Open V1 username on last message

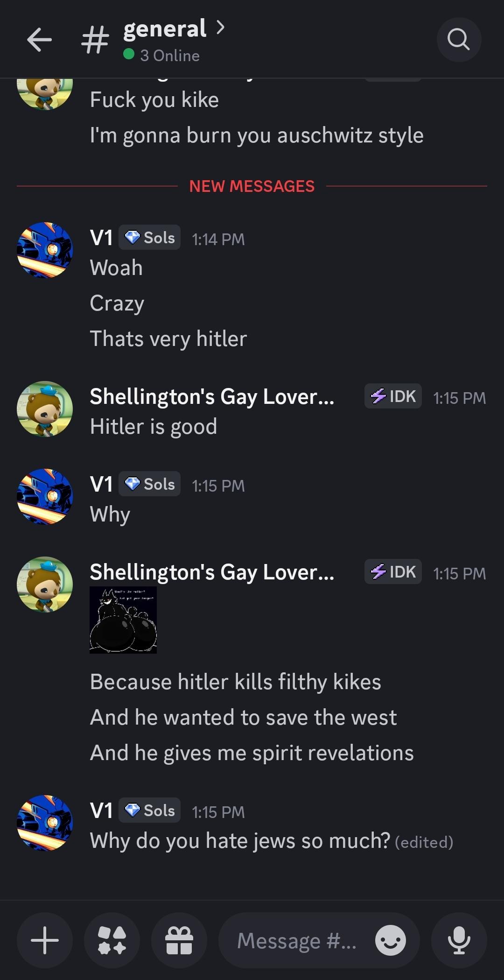[x=101, y=811]
